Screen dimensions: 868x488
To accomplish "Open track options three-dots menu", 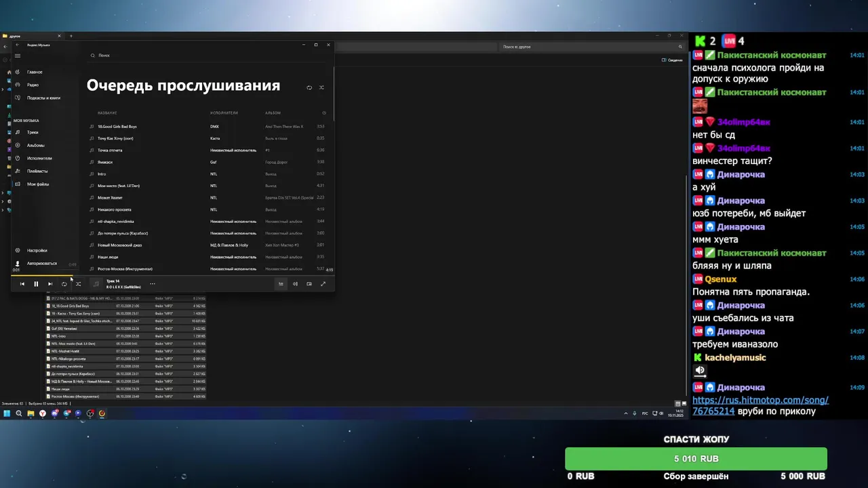I will 153,284.
